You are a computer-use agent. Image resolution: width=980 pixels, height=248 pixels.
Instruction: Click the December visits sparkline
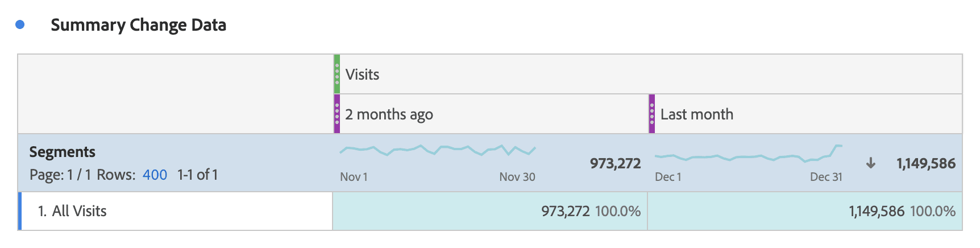click(748, 155)
